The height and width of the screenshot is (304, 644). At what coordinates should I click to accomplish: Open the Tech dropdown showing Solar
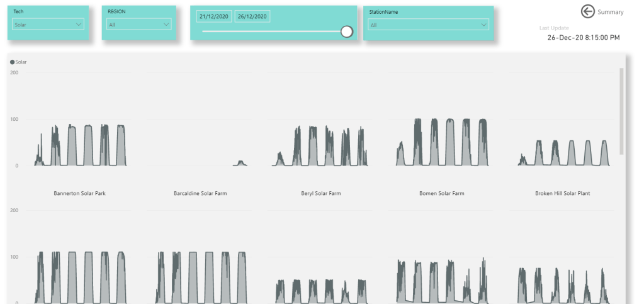[x=48, y=25]
